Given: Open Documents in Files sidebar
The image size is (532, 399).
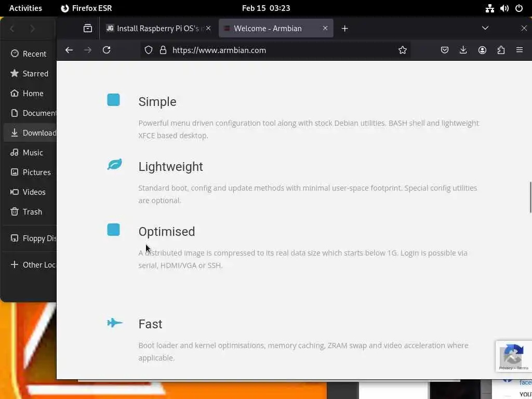Looking at the screenshot, I should point(30,113).
